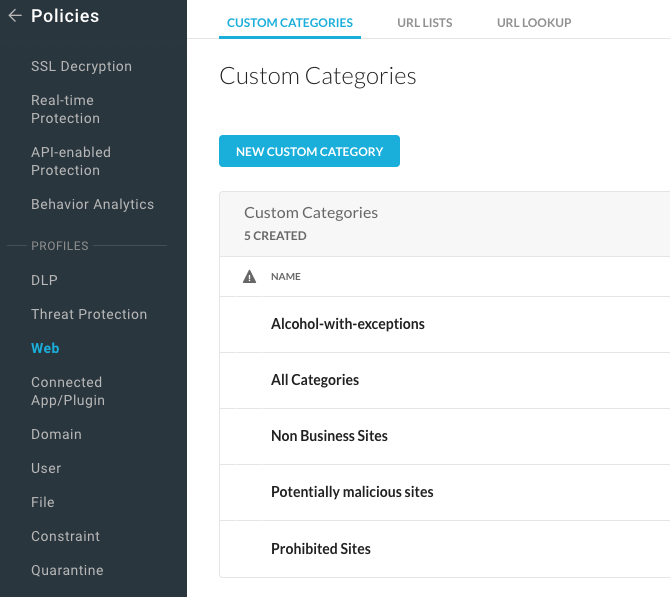670x597 pixels.
Task: Open Potentially malicious sites category
Action: point(352,492)
